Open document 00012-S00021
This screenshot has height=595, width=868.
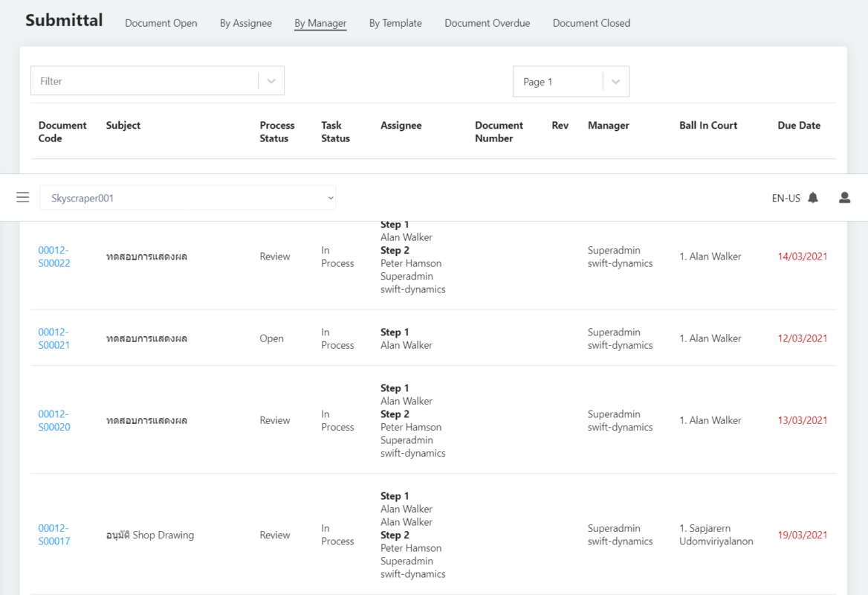(x=54, y=338)
